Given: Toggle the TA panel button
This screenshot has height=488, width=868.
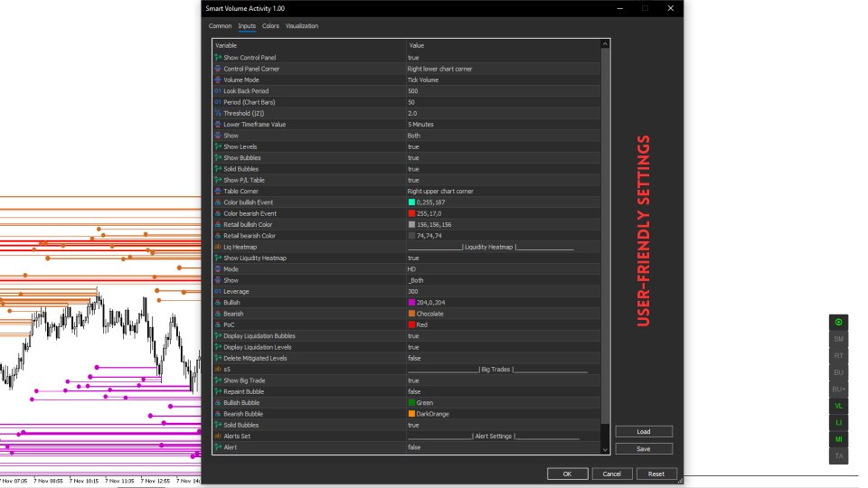Looking at the screenshot, I should [838, 455].
